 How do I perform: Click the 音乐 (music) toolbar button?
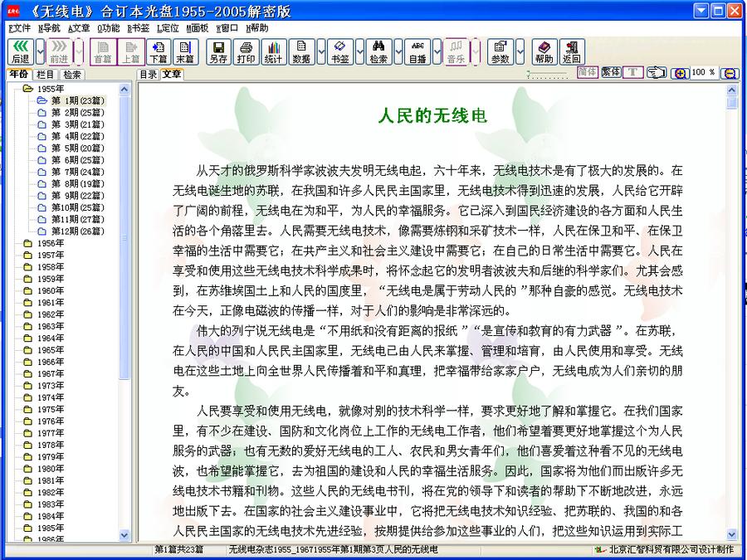coord(456,52)
